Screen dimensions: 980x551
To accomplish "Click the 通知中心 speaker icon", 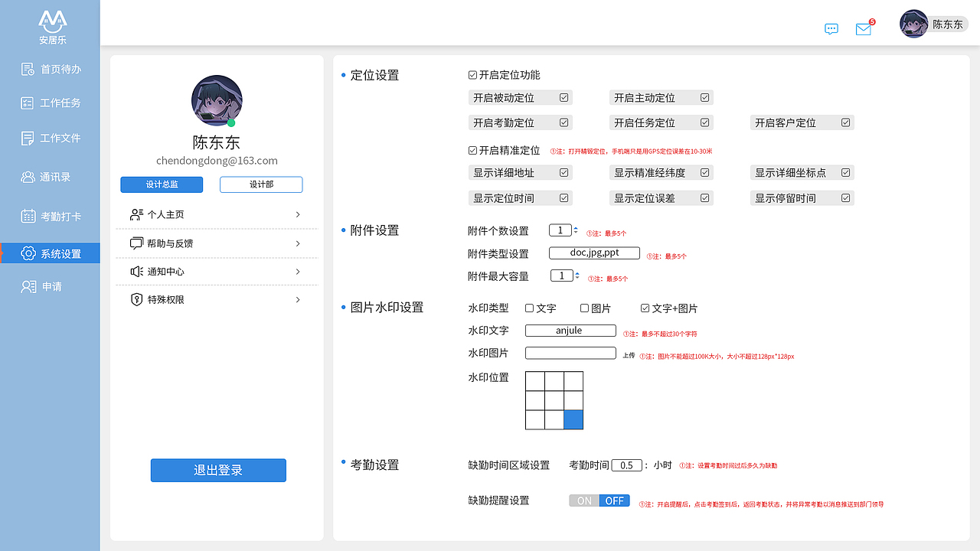I will tap(137, 272).
